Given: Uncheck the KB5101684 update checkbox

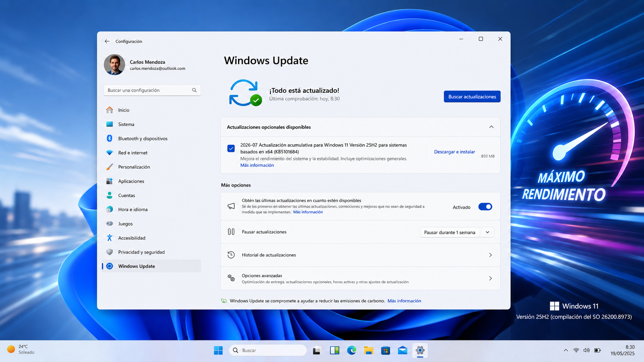Looking at the screenshot, I should 231,148.
